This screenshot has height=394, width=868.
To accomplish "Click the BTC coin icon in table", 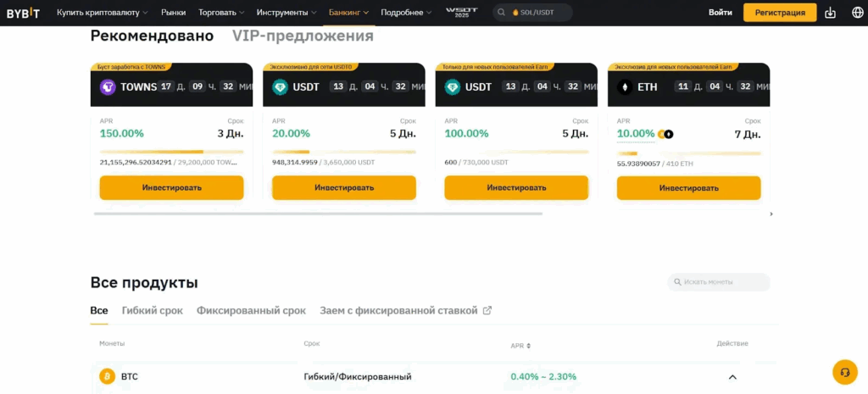I will pyautogui.click(x=107, y=376).
